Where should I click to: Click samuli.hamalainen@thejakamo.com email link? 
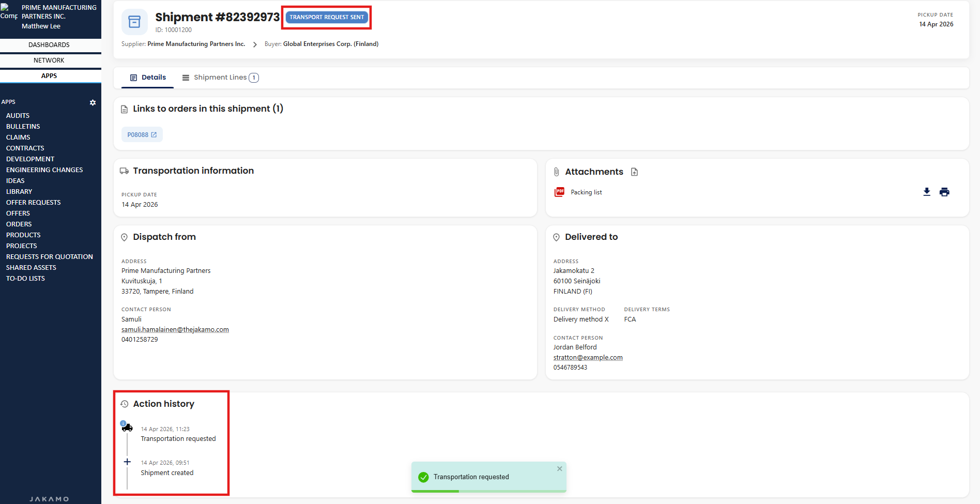coord(175,330)
